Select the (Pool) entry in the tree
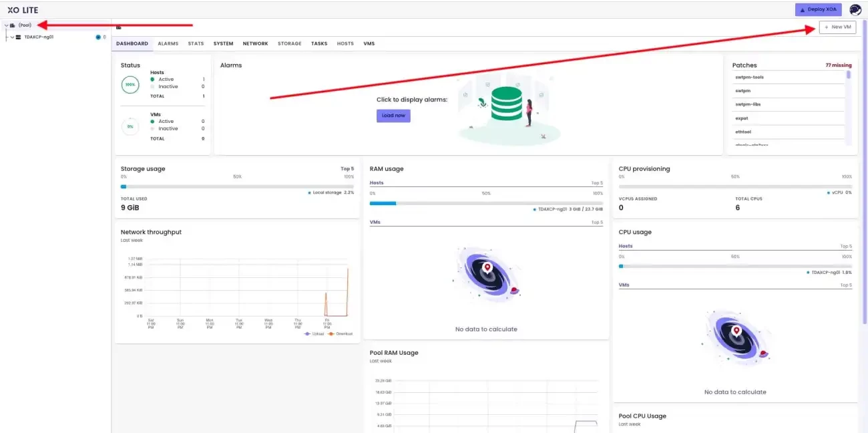868x433 pixels. pos(25,25)
